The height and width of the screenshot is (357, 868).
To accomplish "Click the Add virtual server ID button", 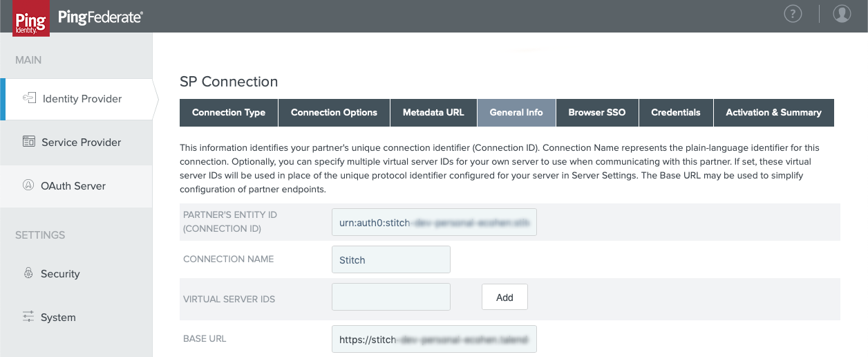I will pyautogui.click(x=504, y=297).
